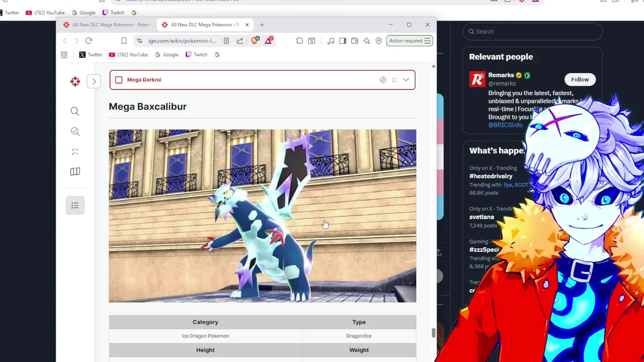644x362 pixels.
Task: Close the active Mega Pokemon tab
Action: 247,25
